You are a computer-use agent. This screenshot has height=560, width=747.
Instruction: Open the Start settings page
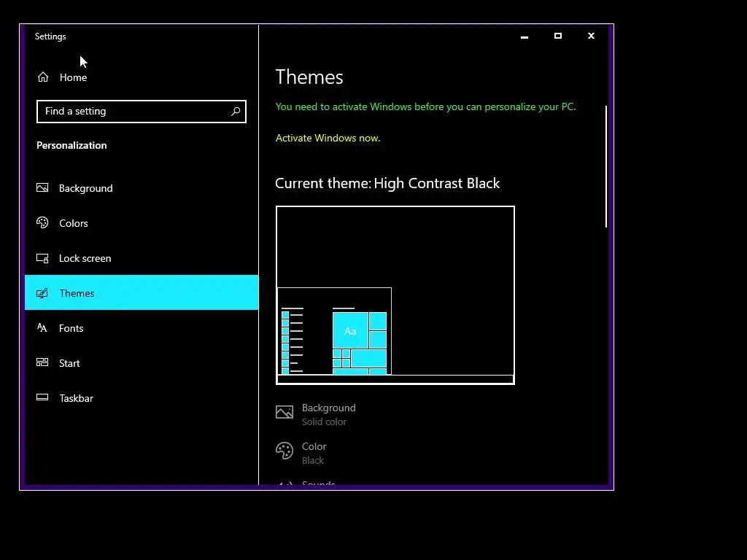pyautogui.click(x=142, y=363)
